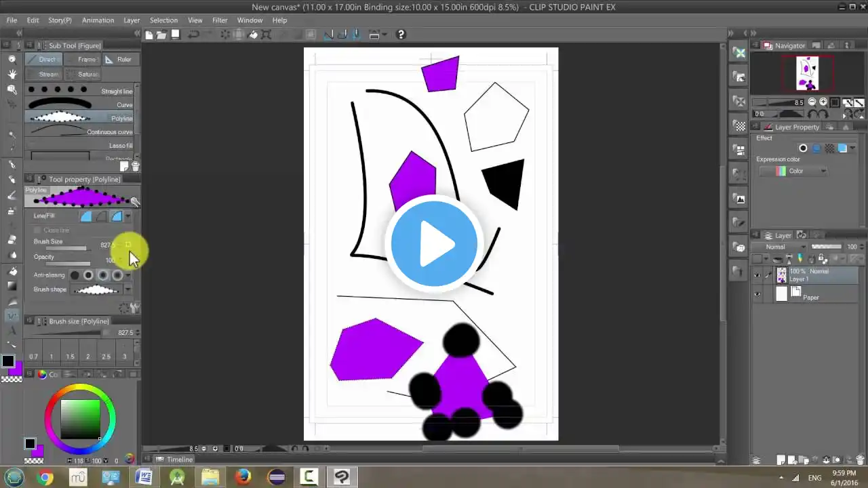This screenshot has width=868, height=488.
Task: Click the New file toolbar icon
Action: (149, 35)
